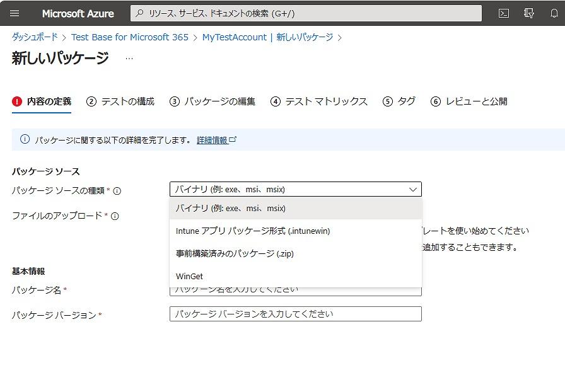Image resolution: width=565 pixels, height=392 pixels.
Task: Choose WinGet option
Action: point(296,276)
